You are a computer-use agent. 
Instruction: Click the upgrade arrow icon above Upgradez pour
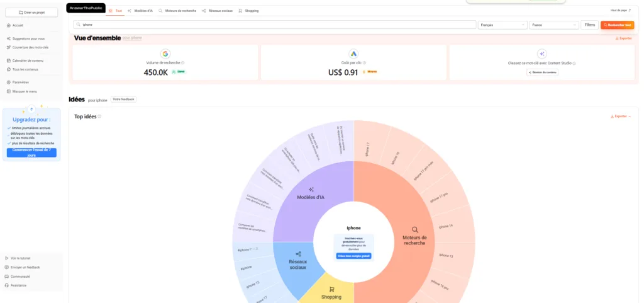tap(31, 110)
